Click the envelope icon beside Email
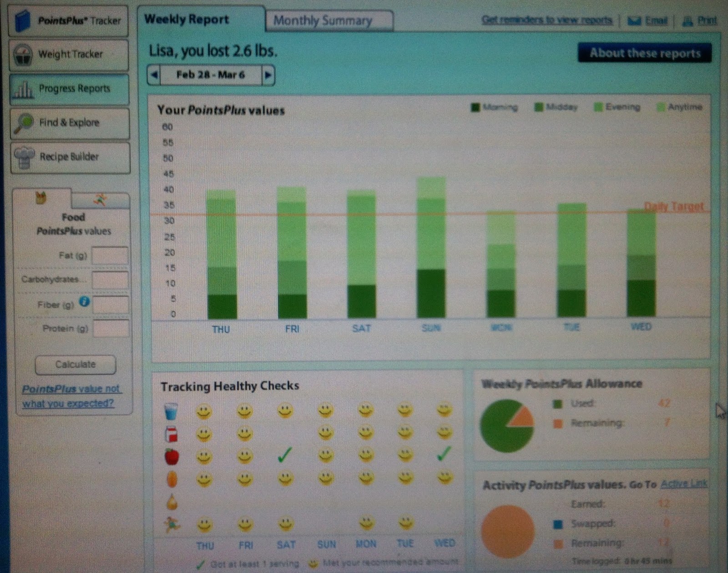Screen dimensions: 728x573 coord(634,21)
